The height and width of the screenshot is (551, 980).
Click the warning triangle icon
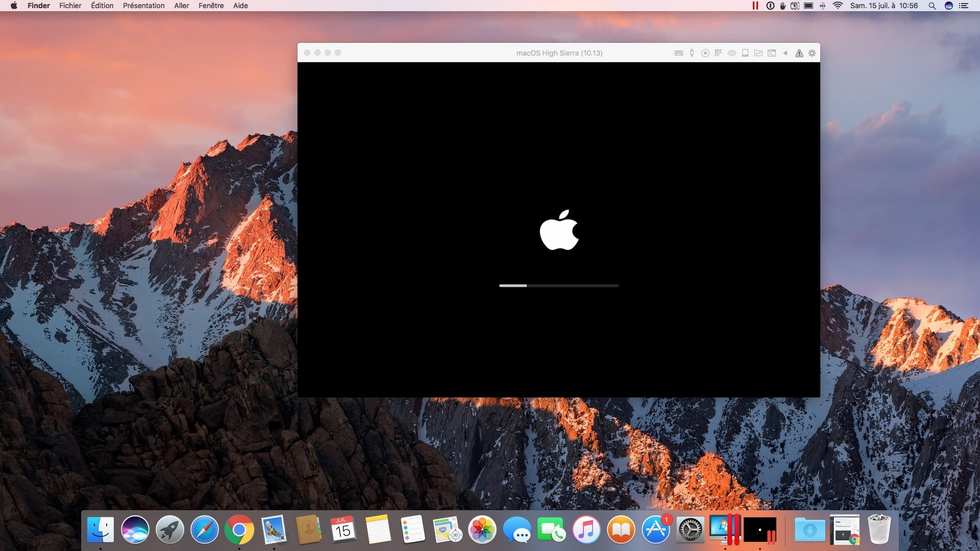[799, 53]
